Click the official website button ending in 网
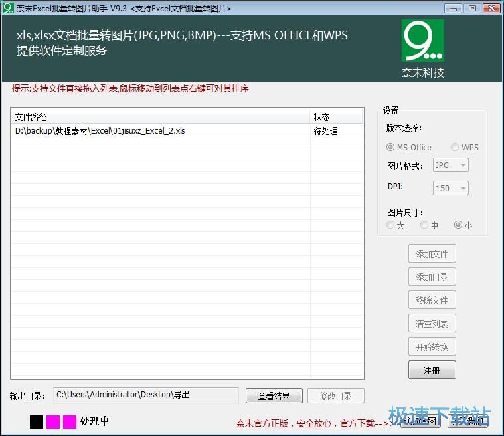The image size is (504, 436). (420, 421)
